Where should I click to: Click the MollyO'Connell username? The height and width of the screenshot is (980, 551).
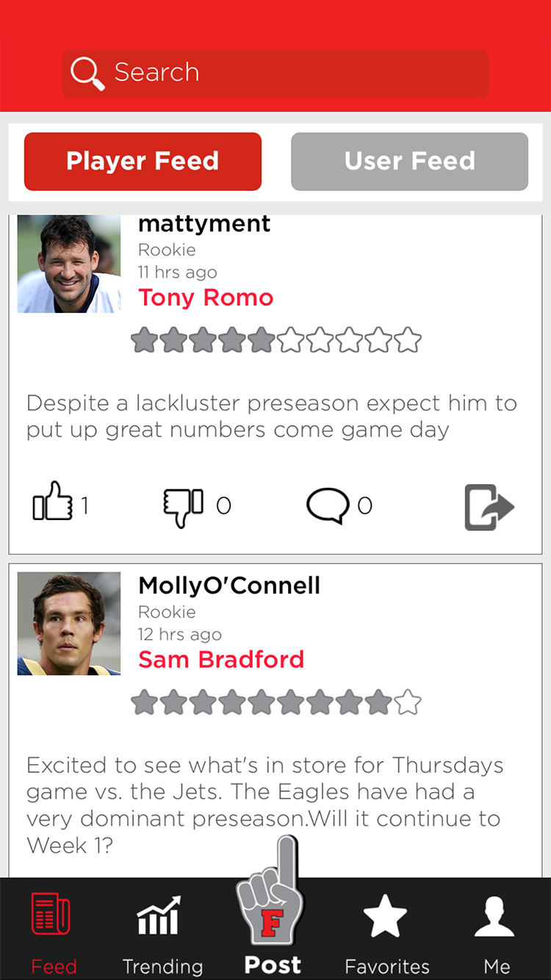tap(229, 586)
